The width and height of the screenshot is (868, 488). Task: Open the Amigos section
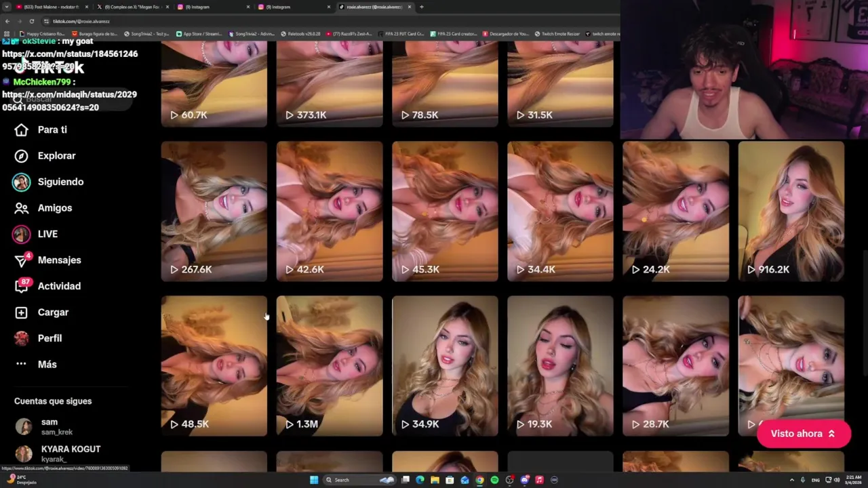43,208
